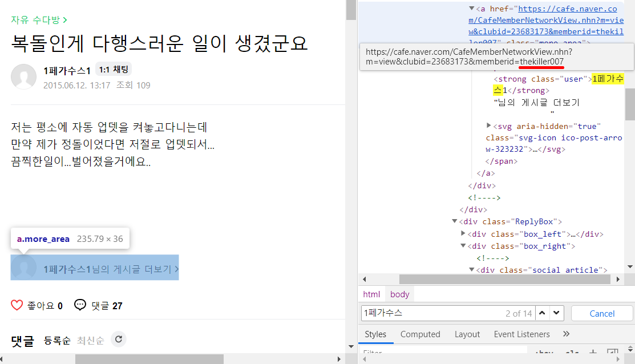Sort comments by 등록순
The image size is (635, 364).
tap(57, 341)
